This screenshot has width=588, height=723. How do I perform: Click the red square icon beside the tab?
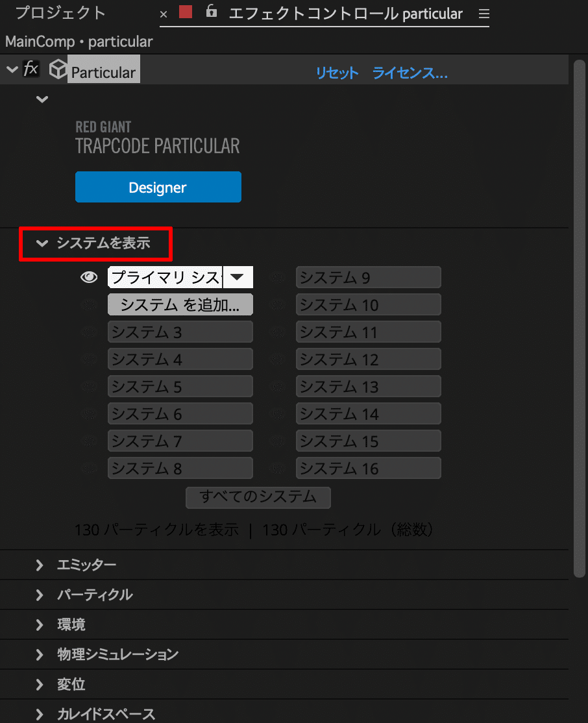186,12
